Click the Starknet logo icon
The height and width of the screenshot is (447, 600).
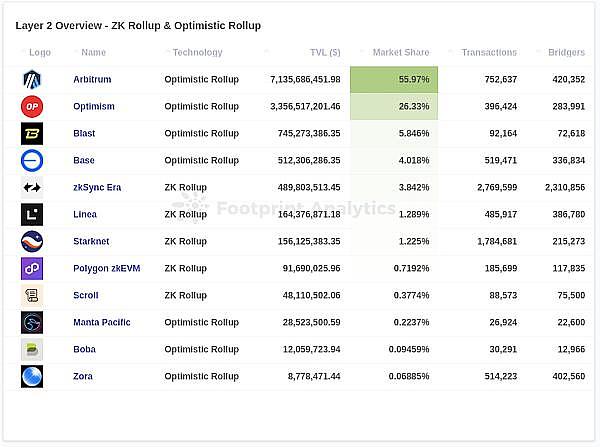click(x=32, y=241)
